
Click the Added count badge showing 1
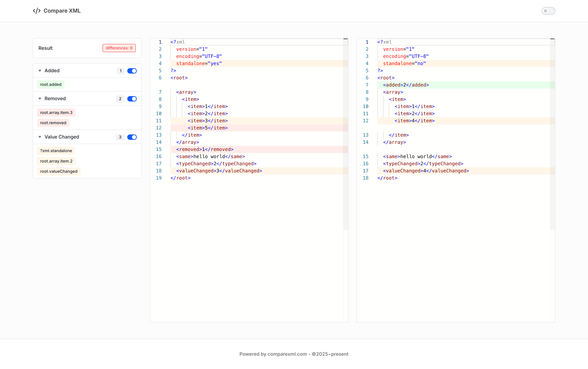coord(120,71)
